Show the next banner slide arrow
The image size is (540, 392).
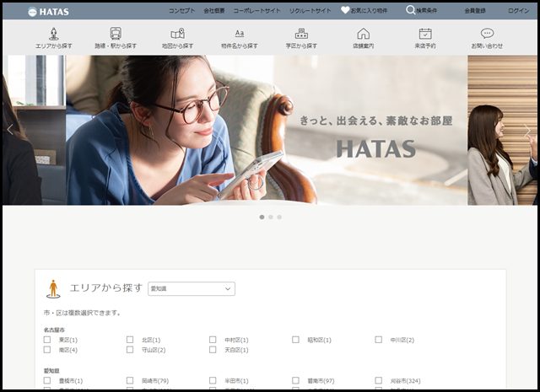(x=527, y=130)
